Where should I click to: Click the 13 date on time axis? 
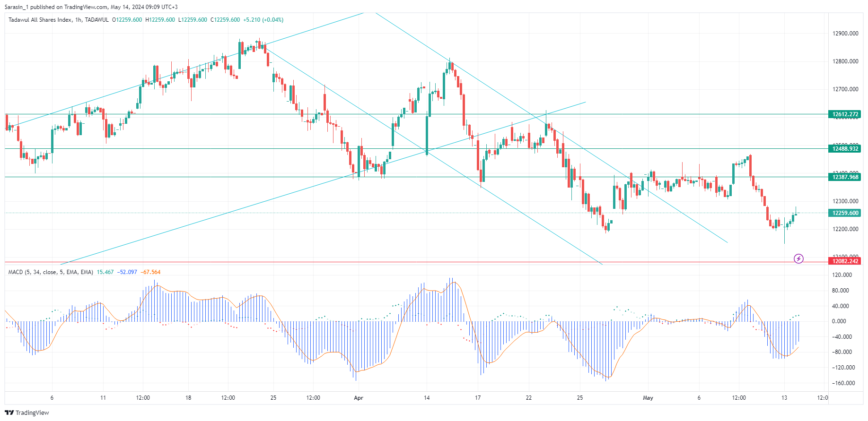pyautogui.click(x=784, y=398)
